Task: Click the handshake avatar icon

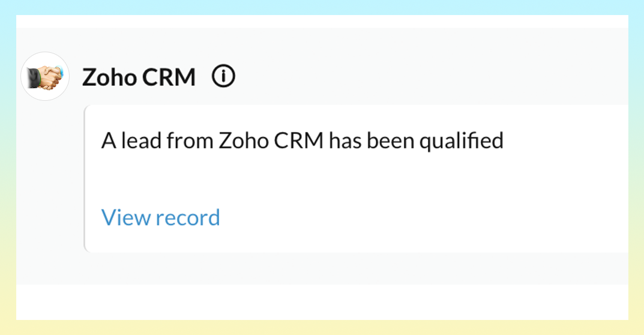Action: pyautogui.click(x=45, y=76)
